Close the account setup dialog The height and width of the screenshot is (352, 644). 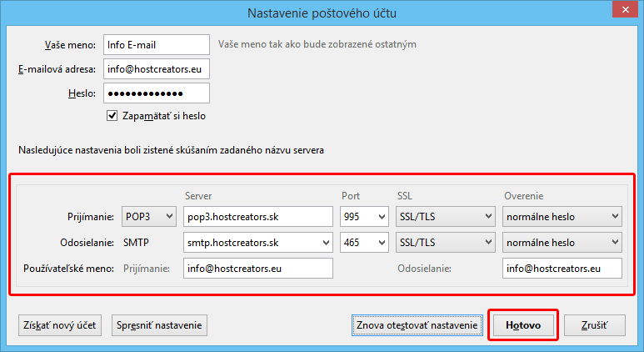[625, 9]
